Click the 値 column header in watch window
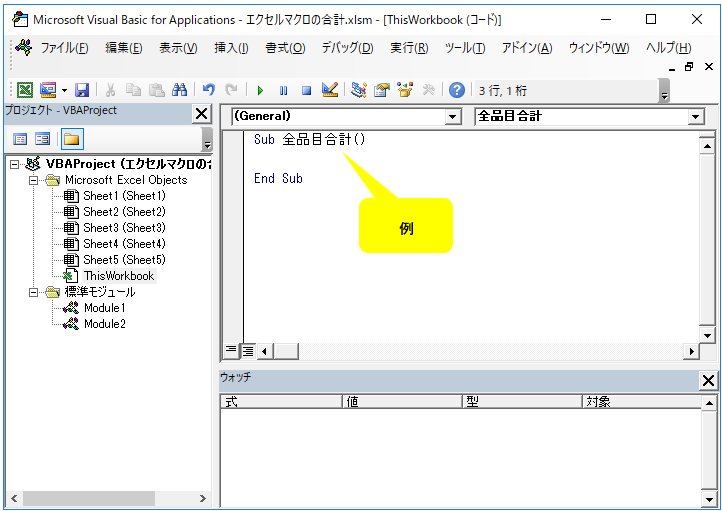The height and width of the screenshot is (511, 722). pos(402,401)
